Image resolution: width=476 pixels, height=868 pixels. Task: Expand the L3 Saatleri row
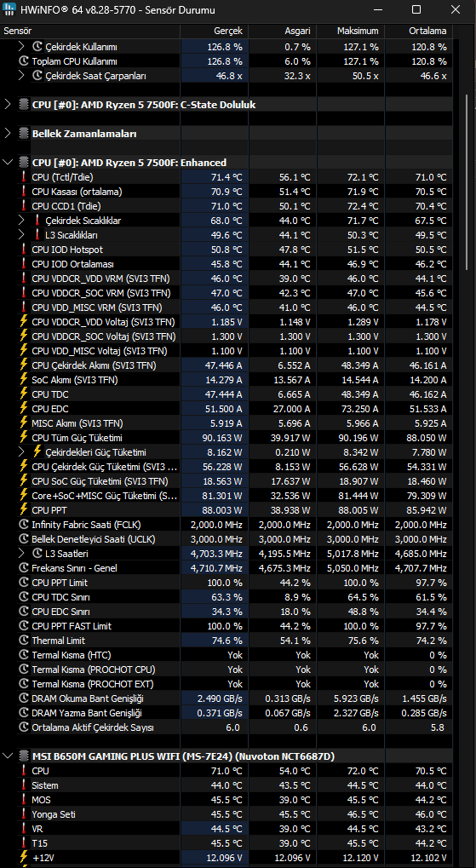[21, 553]
